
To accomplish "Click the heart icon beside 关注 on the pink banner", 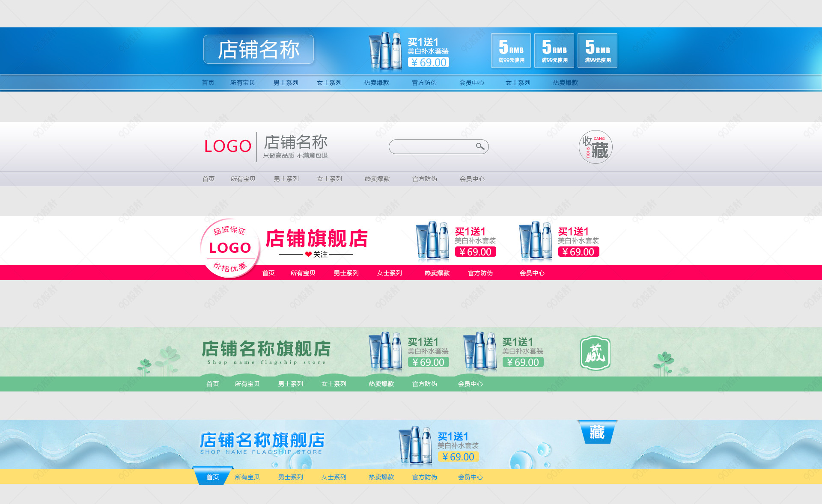I will point(308,253).
